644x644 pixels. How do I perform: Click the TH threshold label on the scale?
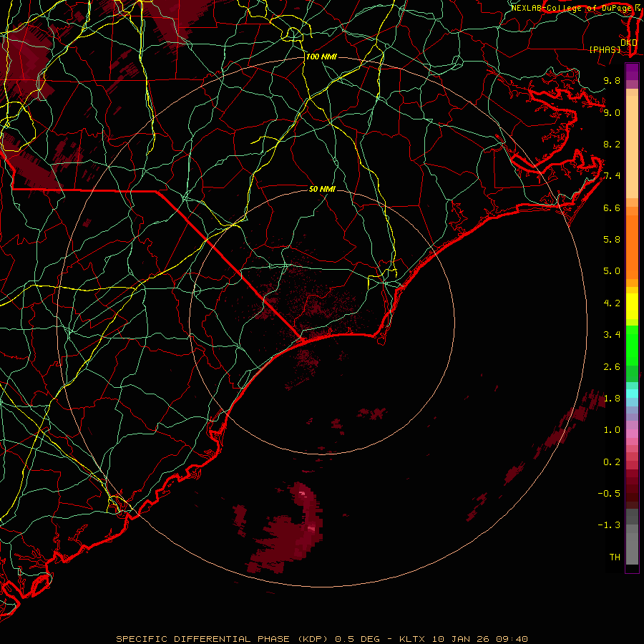[x=615, y=557]
